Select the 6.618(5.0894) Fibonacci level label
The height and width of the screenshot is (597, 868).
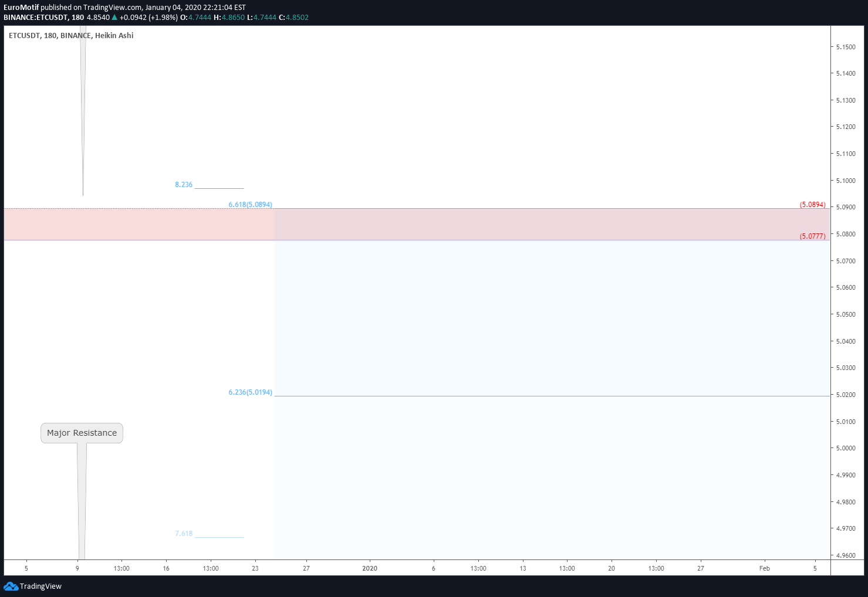(250, 205)
